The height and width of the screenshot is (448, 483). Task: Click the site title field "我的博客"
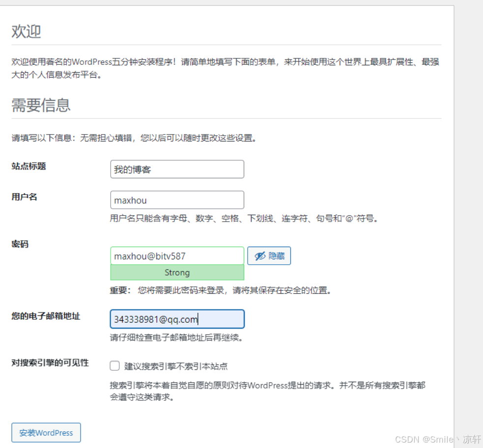[x=177, y=169]
